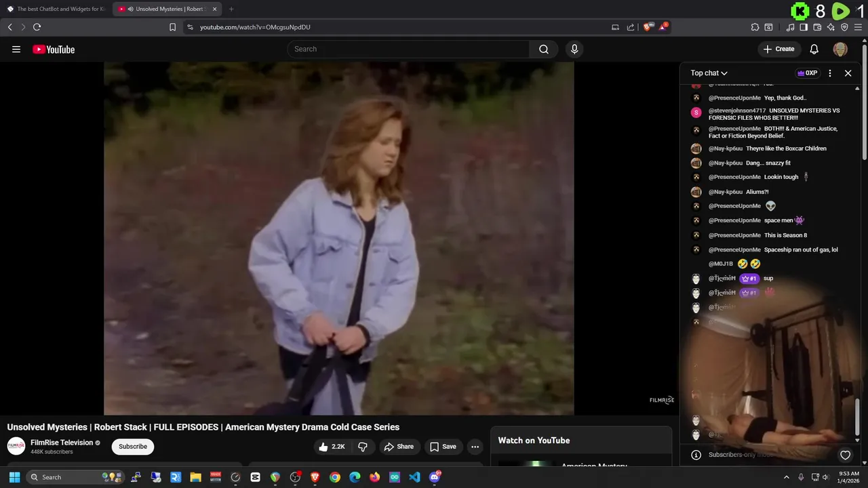Like the video with thumbs up
The height and width of the screenshot is (488, 868).
pyautogui.click(x=332, y=447)
